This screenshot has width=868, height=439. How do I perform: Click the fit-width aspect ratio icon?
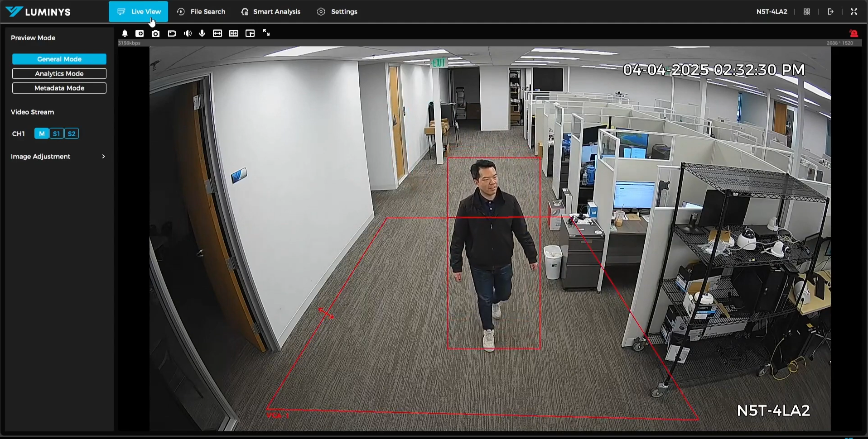click(x=217, y=33)
